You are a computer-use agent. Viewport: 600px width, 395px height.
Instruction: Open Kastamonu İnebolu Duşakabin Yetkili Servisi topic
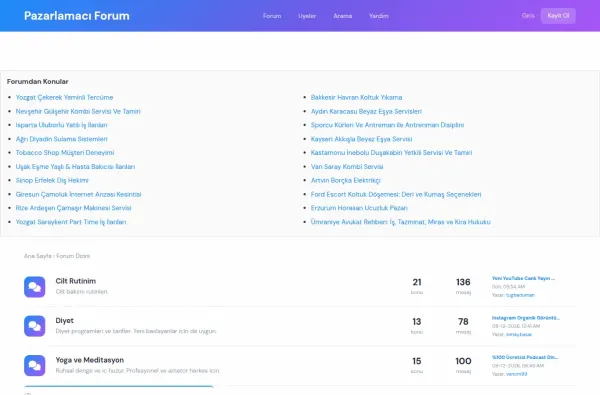[x=391, y=153]
